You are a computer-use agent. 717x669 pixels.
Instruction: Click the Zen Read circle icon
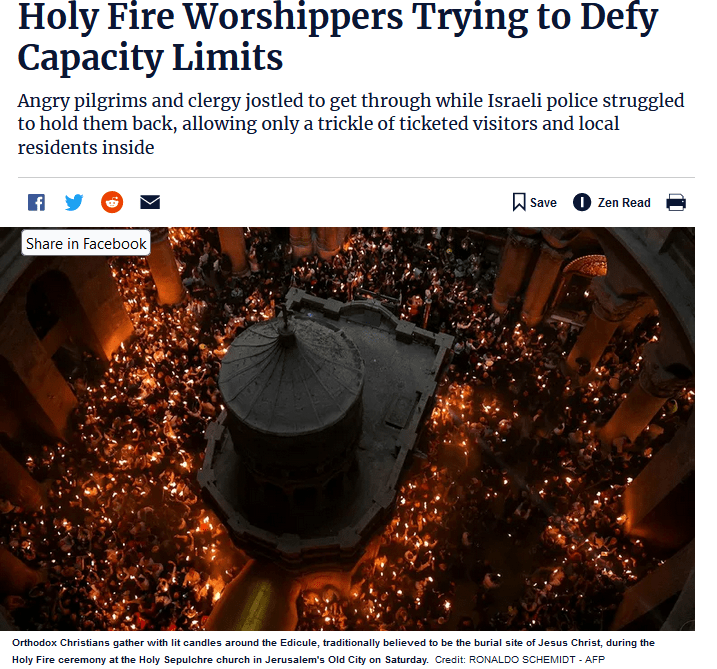click(x=582, y=202)
